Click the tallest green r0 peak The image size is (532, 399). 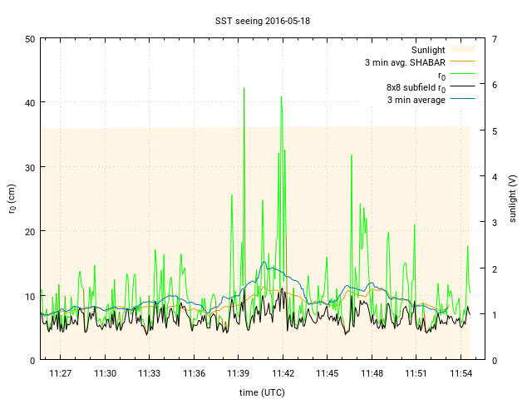click(244, 89)
